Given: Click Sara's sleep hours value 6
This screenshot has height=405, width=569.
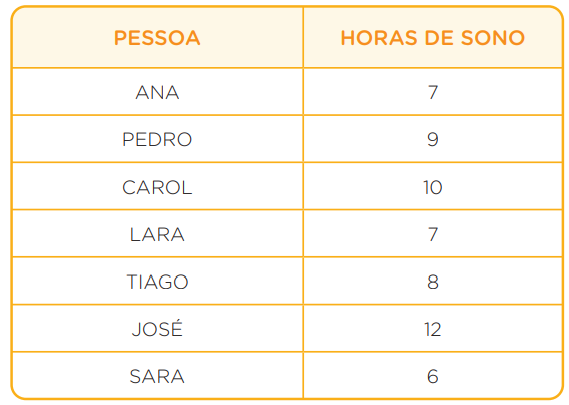Looking at the screenshot, I should 433,376.
